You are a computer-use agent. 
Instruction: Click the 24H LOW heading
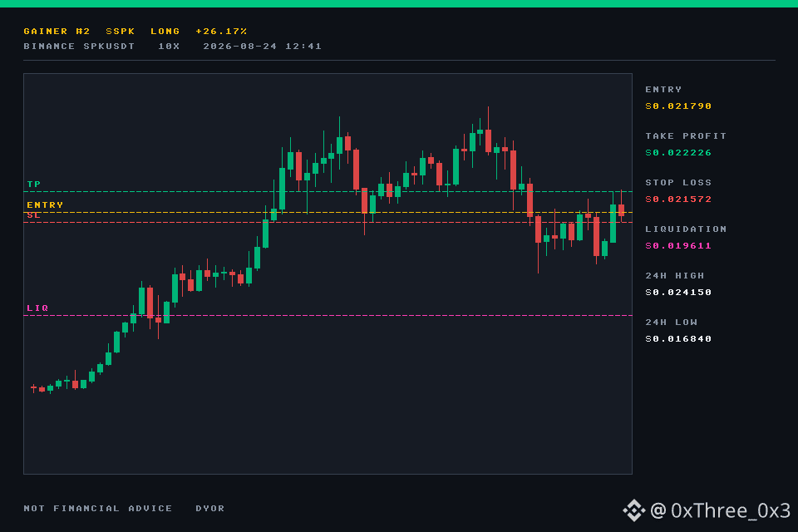(672, 323)
